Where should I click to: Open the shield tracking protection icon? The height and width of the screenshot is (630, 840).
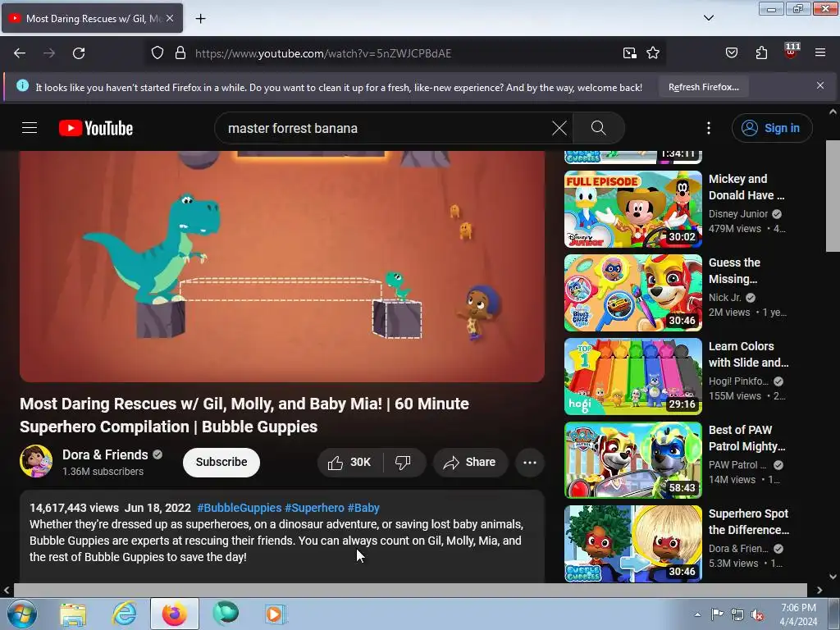(157, 53)
